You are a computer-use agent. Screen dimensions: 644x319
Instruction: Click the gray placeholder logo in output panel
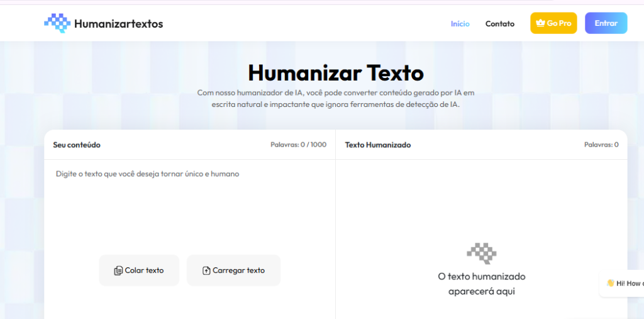click(x=482, y=253)
